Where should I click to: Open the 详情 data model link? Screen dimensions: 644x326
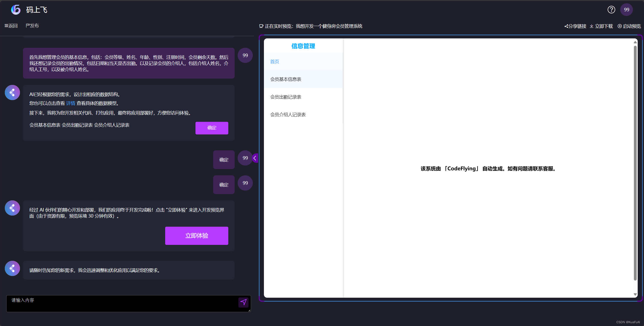point(71,103)
